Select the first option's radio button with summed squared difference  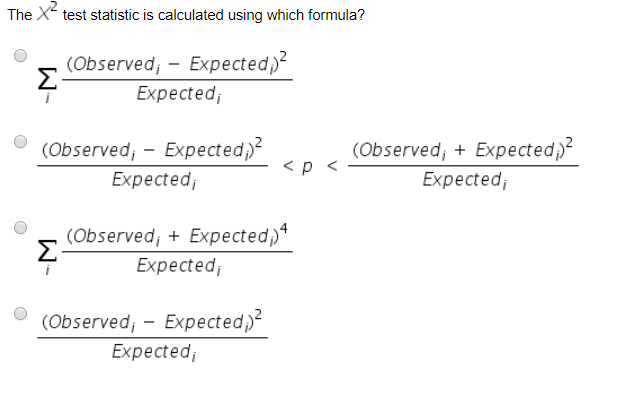click(x=21, y=57)
